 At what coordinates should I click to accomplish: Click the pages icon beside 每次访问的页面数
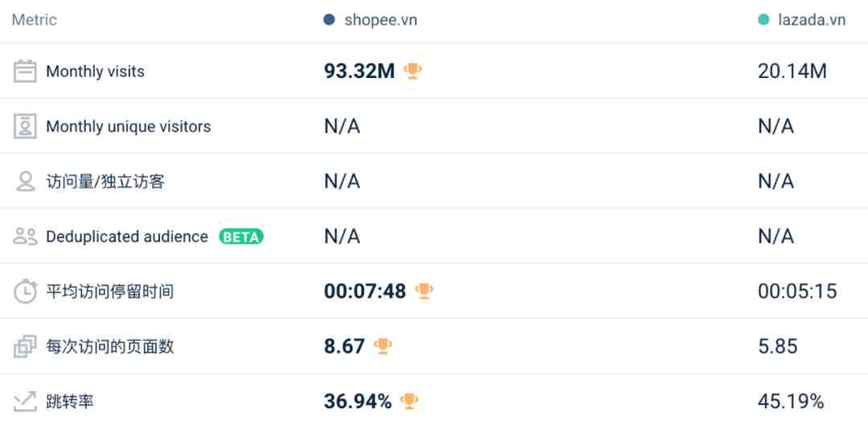25,346
